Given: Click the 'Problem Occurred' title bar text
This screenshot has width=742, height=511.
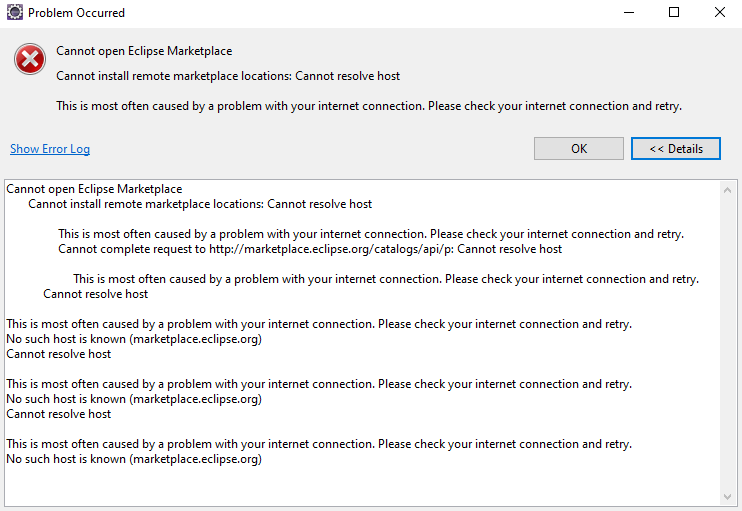Looking at the screenshot, I should [77, 13].
